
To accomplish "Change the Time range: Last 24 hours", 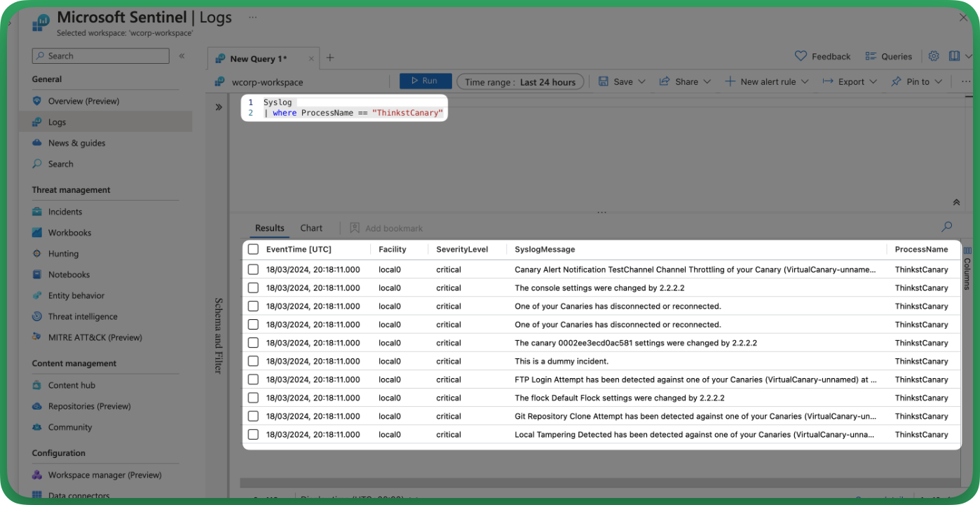I will coord(520,82).
